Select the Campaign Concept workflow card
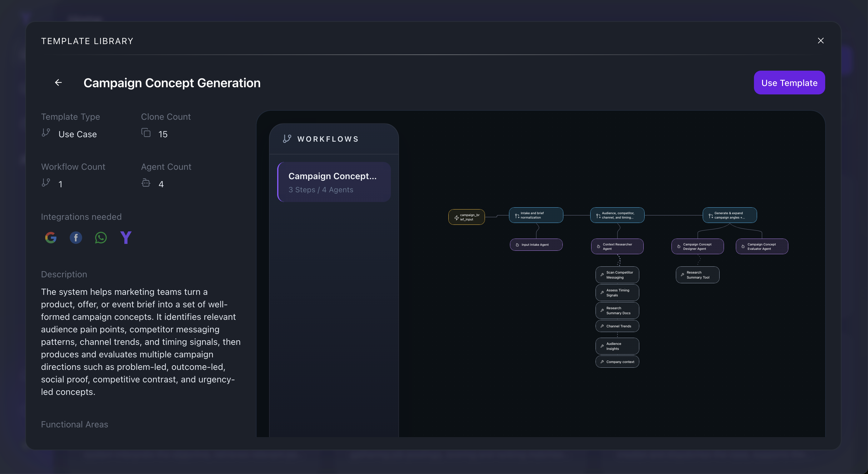Viewport: 868px width, 474px height. click(x=334, y=182)
